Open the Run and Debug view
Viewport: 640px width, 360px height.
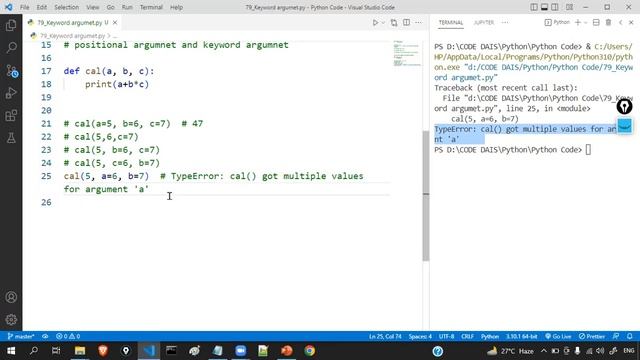(x=11, y=93)
